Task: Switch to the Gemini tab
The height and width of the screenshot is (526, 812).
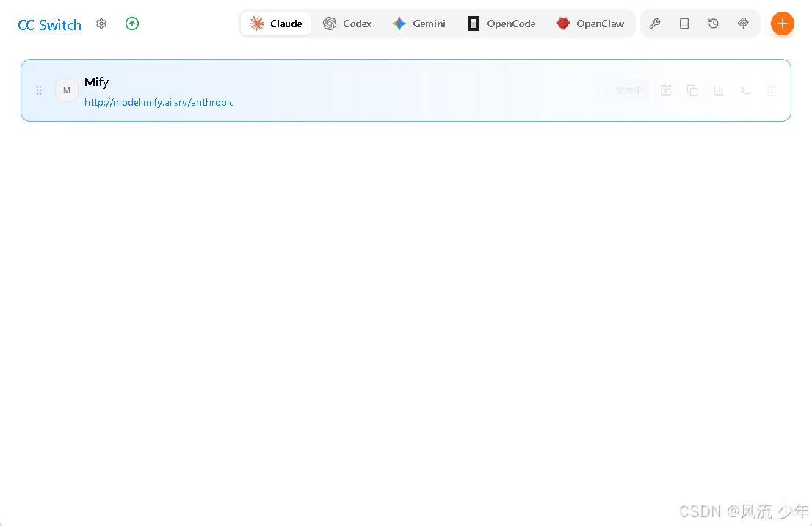Action: point(419,24)
